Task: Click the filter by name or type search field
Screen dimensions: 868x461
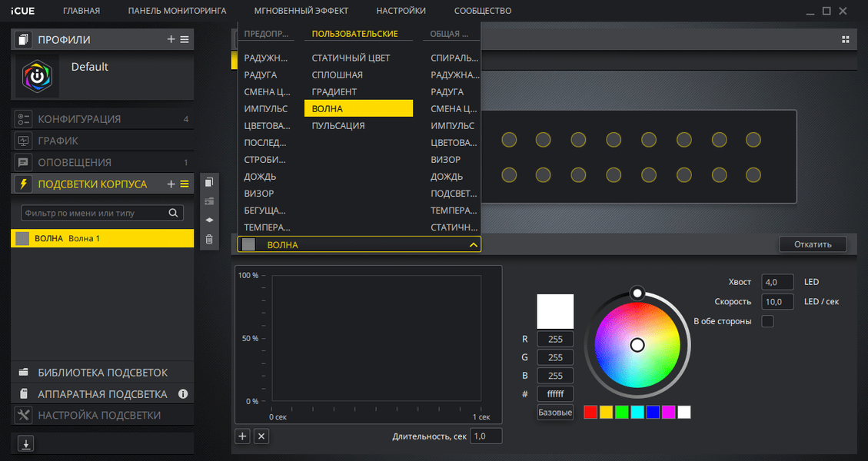Action: 94,213
